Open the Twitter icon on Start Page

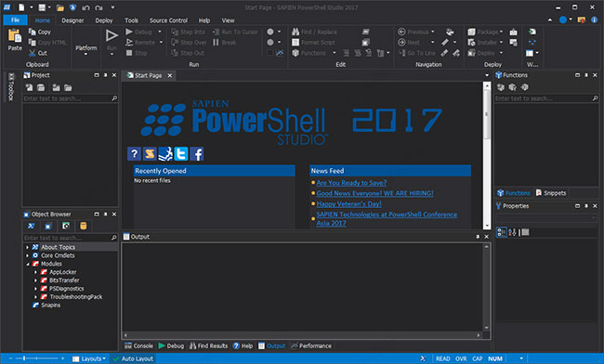tap(181, 154)
